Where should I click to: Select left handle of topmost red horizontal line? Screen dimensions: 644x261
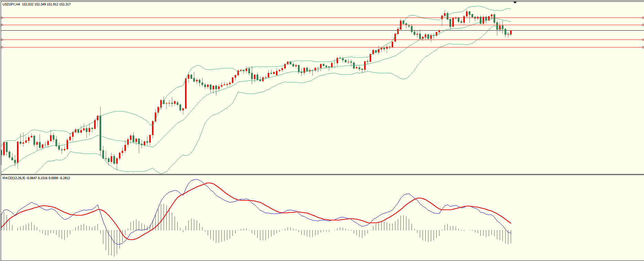click(2, 18)
